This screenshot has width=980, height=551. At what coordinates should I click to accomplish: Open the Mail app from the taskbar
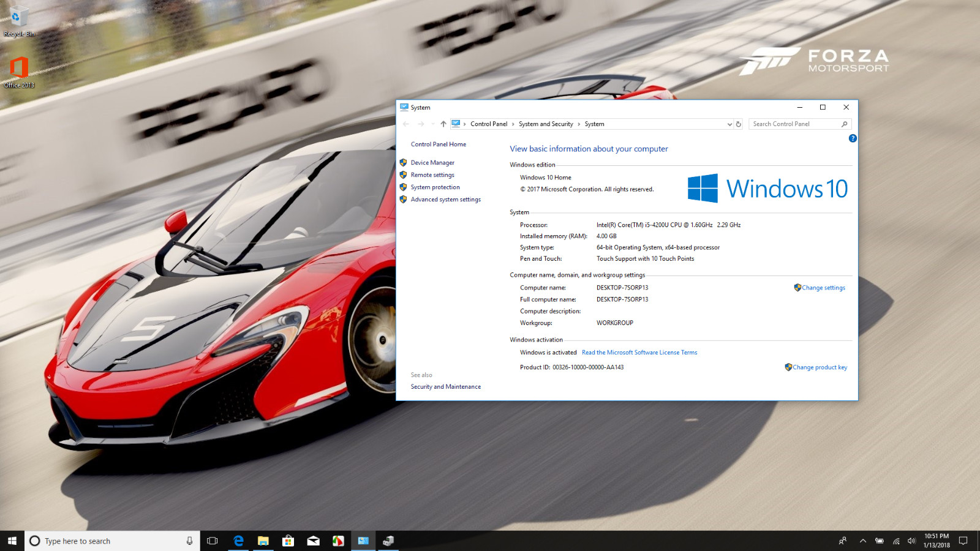pos(313,541)
